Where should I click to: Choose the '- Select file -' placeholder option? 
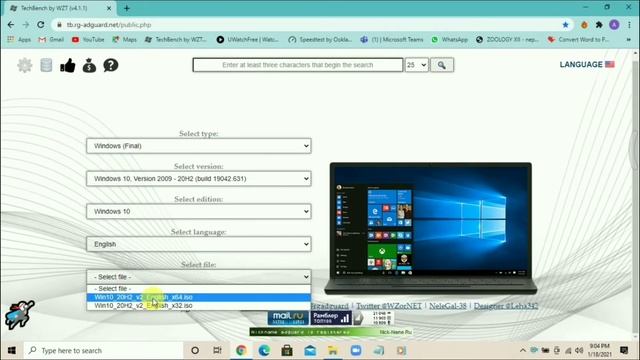(x=199, y=289)
